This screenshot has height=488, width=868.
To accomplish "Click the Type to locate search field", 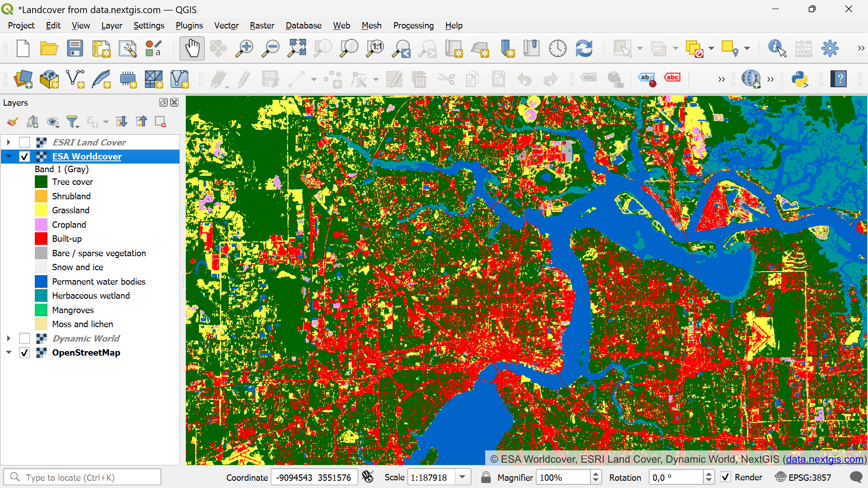I will [x=83, y=477].
